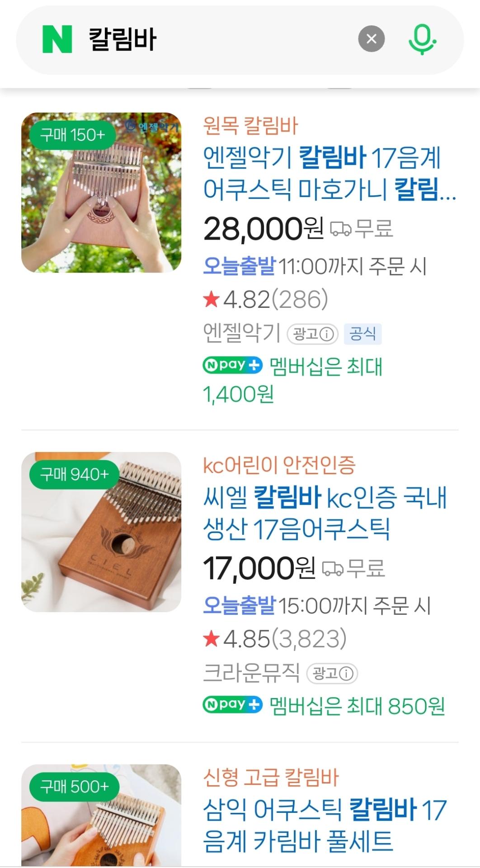Open the 씨엘 CIEL kalimba product thumbnail

point(101,532)
